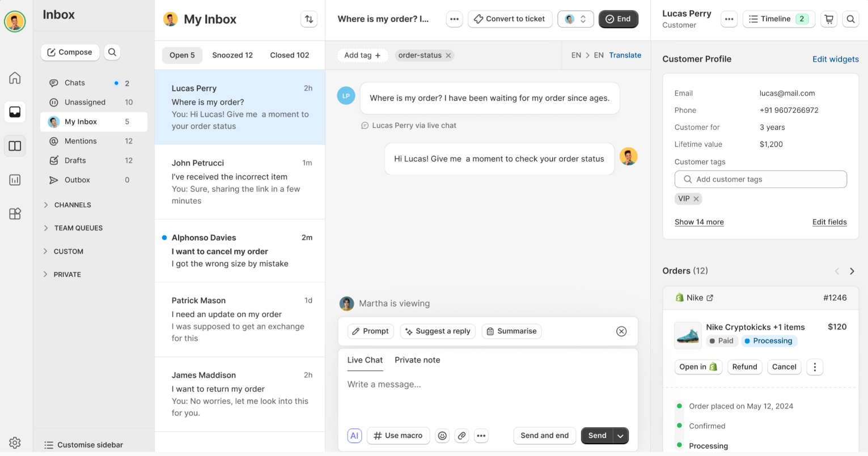Switch to the Snoozed 12 tab
868x456 pixels.
[x=232, y=56]
